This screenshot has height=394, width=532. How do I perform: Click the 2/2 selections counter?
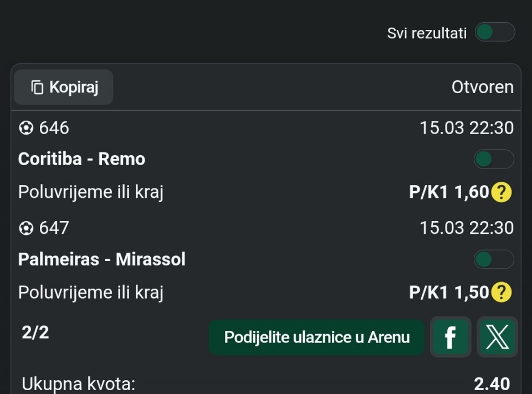tap(35, 332)
